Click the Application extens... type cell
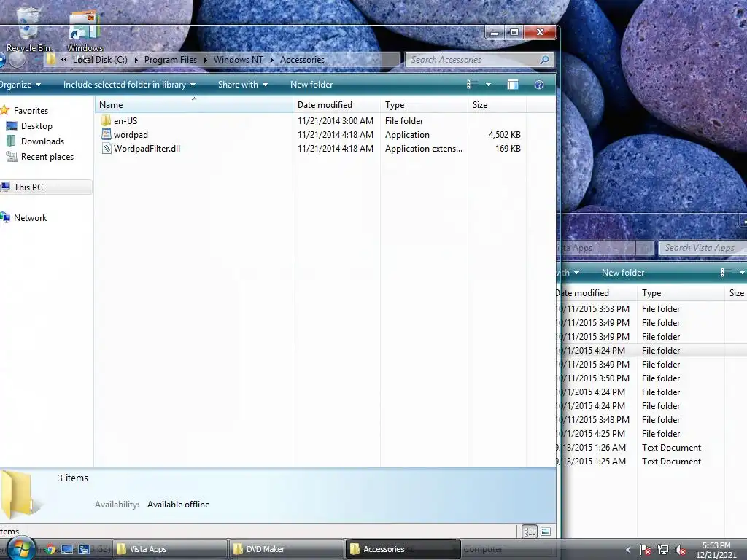Image resolution: width=747 pixels, height=560 pixels. coord(424,149)
